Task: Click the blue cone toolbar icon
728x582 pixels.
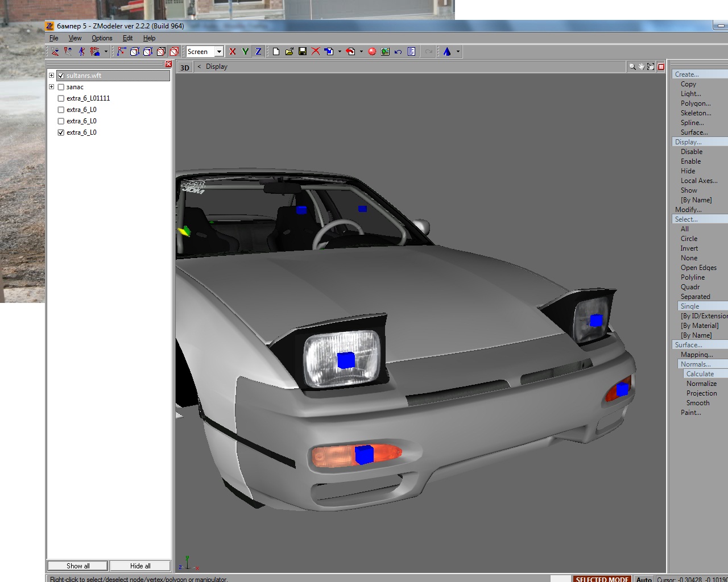Action: [x=447, y=51]
